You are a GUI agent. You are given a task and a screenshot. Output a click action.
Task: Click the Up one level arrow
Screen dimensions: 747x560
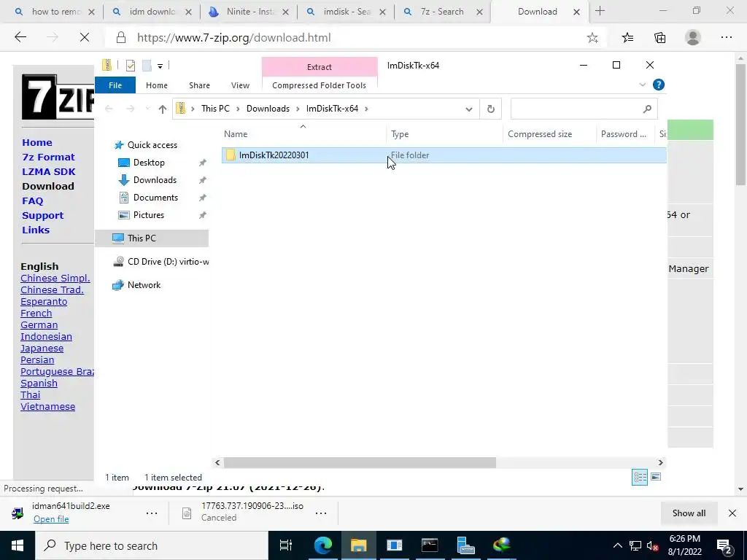[163, 109]
